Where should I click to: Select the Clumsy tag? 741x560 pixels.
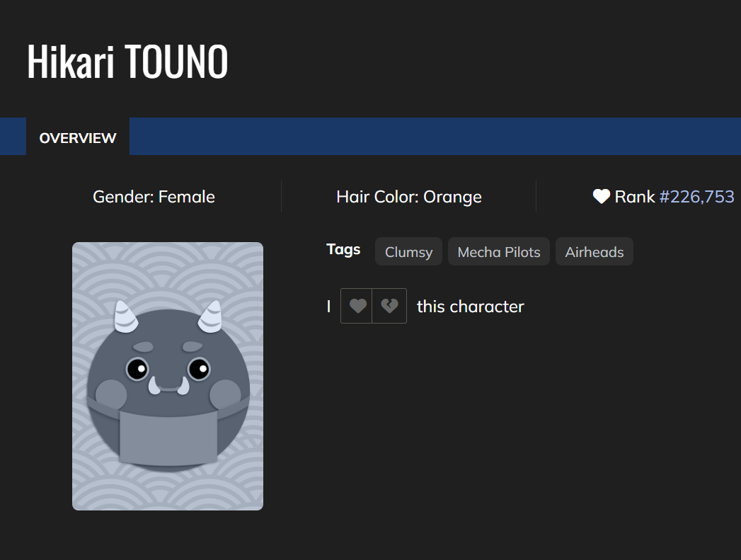point(408,252)
